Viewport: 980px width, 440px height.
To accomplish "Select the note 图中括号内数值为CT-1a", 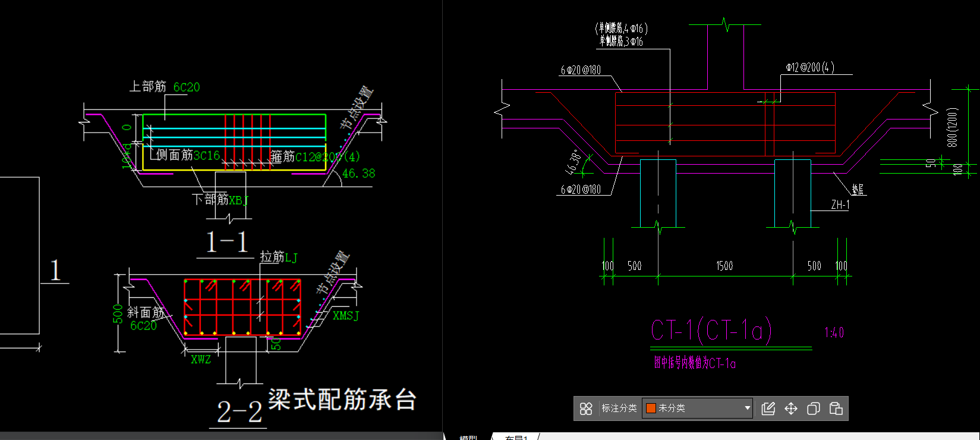I will pos(695,363).
